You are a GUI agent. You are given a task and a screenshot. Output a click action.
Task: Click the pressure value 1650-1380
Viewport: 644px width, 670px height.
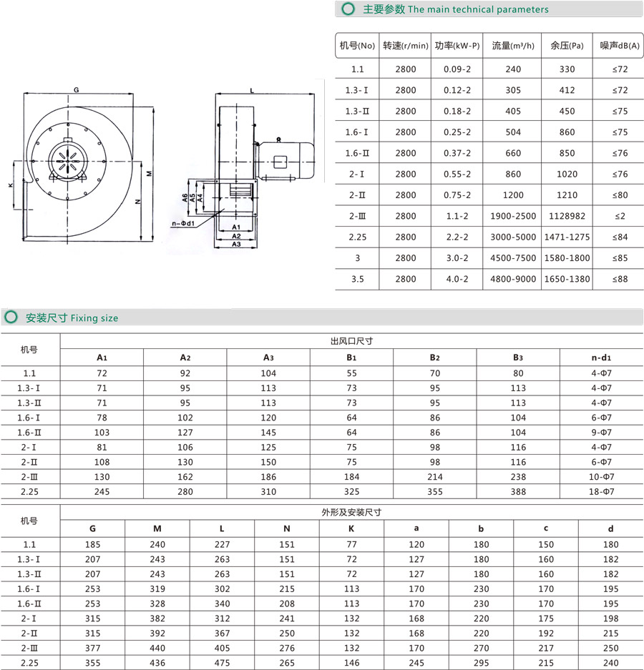[x=567, y=279]
